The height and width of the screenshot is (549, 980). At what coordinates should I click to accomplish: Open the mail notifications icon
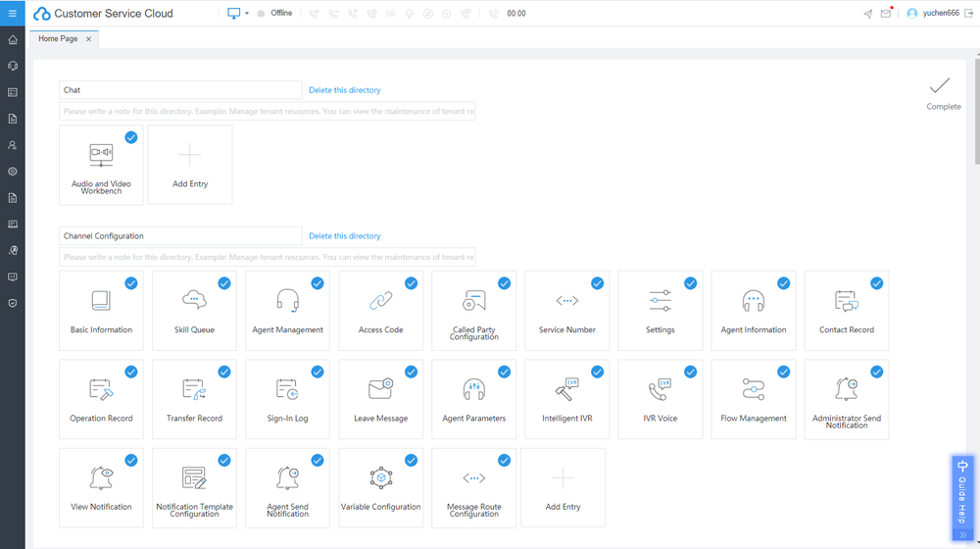[886, 13]
